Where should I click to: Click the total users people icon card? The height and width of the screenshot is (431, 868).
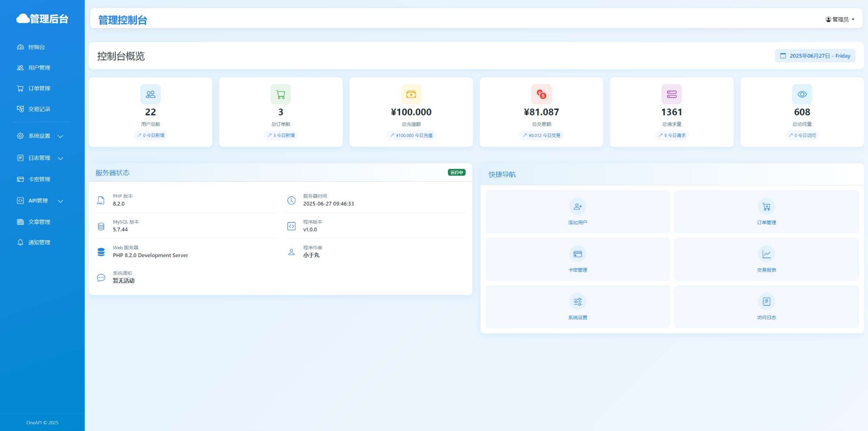click(151, 95)
